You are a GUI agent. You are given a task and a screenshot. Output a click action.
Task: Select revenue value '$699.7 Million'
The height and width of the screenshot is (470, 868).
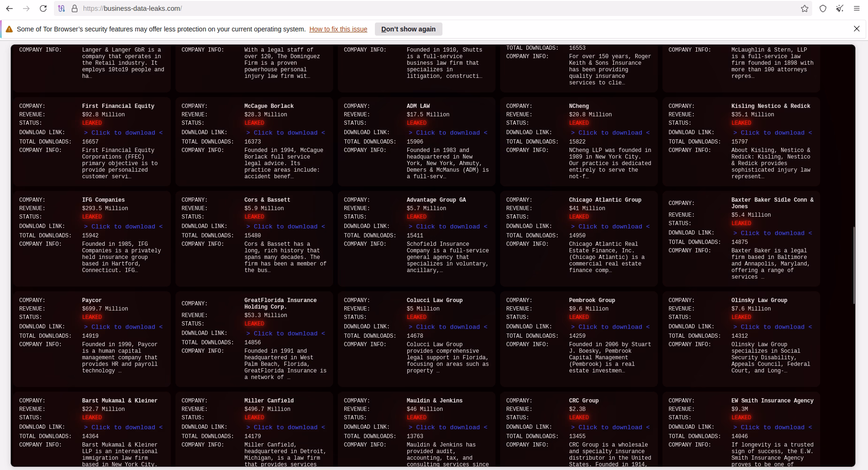[x=105, y=309]
